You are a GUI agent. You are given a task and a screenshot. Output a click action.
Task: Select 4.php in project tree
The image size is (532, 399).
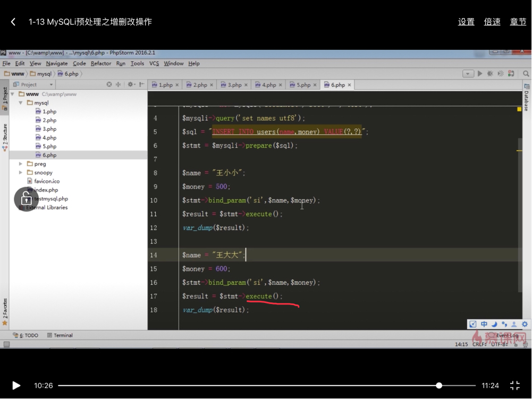pyautogui.click(x=46, y=138)
